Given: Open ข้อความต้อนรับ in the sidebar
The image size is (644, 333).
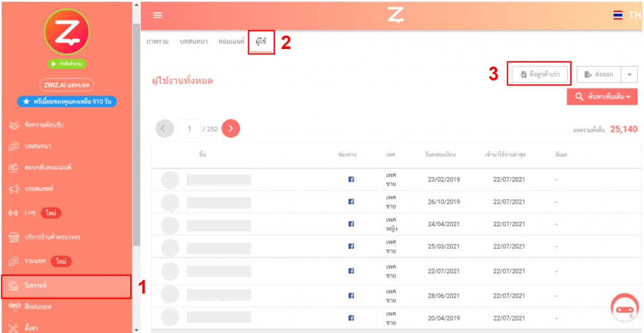Looking at the screenshot, I should pyautogui.click(x=65, y=124).
